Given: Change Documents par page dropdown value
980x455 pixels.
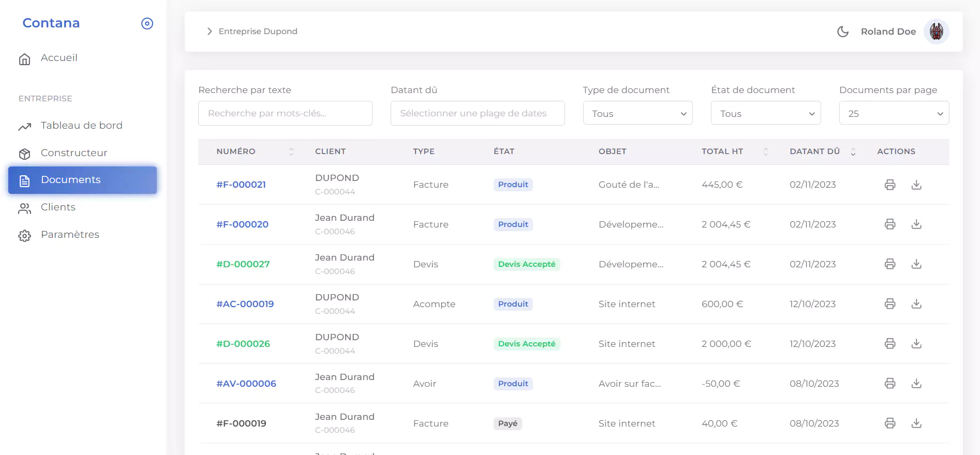Looking at the screenshot, I should [x=894, y=113].
